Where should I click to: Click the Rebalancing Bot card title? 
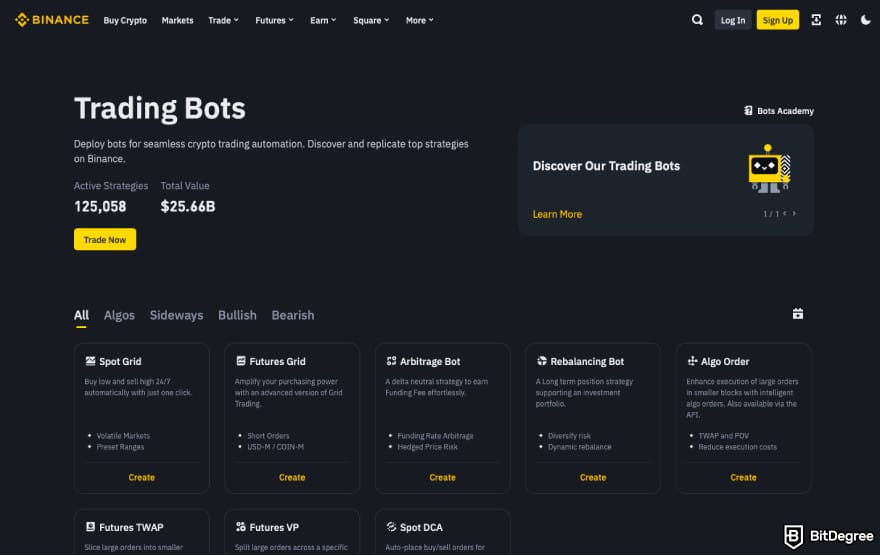pyautogui.click(x=587, y=361)
